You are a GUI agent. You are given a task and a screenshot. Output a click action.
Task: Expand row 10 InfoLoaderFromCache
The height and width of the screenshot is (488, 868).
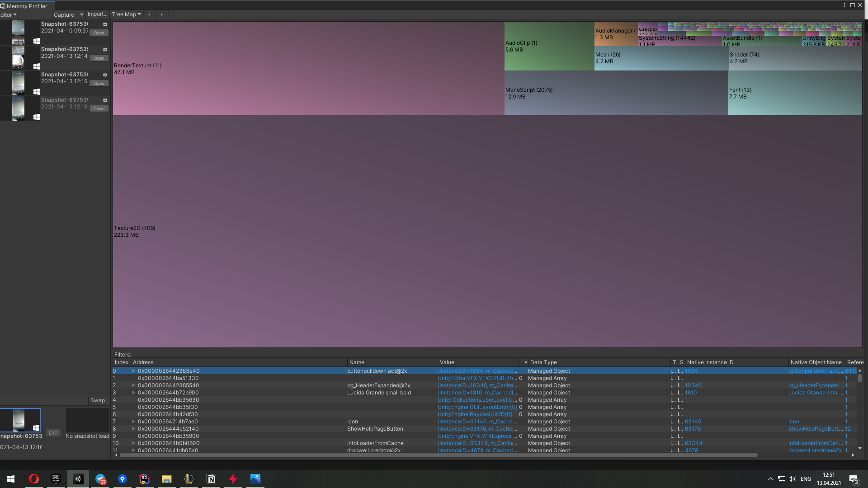tap(133, 443)
